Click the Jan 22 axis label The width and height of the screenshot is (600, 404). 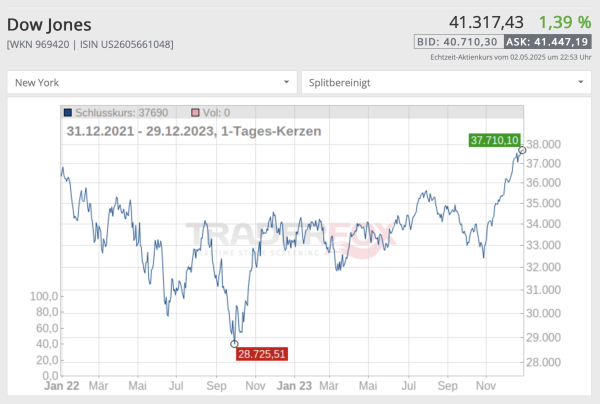(x=62, y=386)
